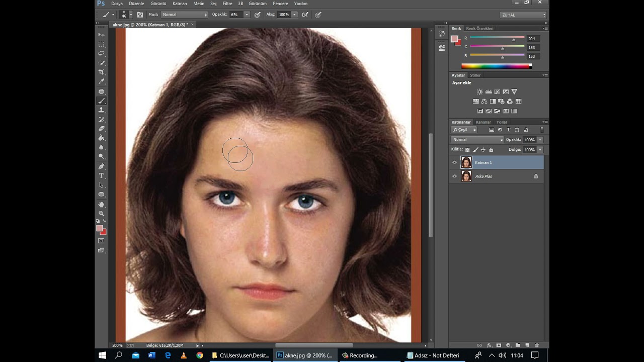
Task: Click the color spectrum ramp
Action: click(x=496, y=66)
